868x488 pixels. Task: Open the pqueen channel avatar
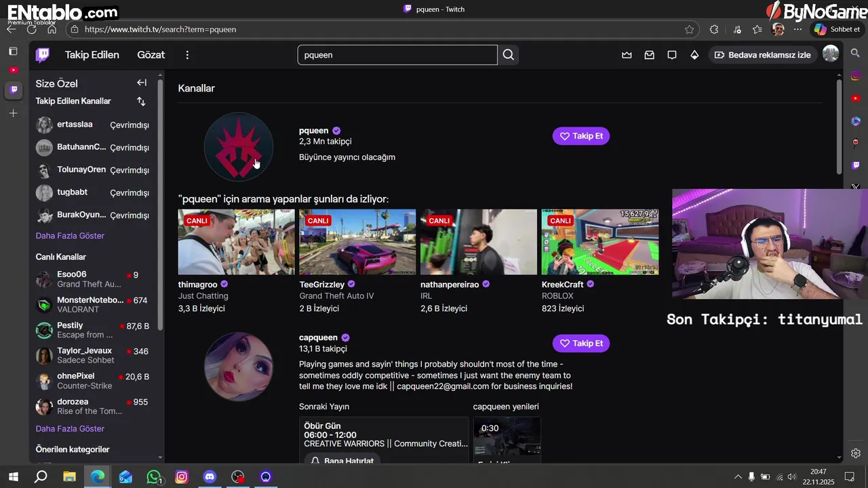(239, 146)
